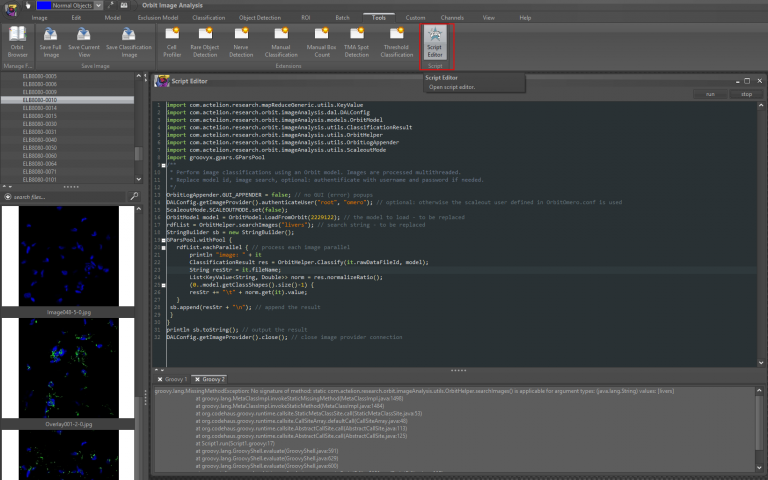This screenshot has height=480, width=768.
Task: Launch TMA Spot Detection extension
Action: pyautogui.click(x=357, y=42)
